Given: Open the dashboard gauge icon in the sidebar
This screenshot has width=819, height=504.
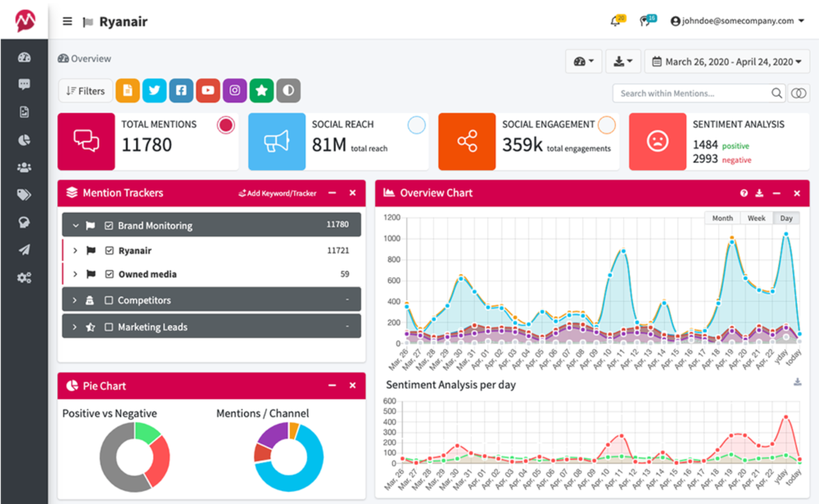Looking at the screenshot, I should point(24,58).
